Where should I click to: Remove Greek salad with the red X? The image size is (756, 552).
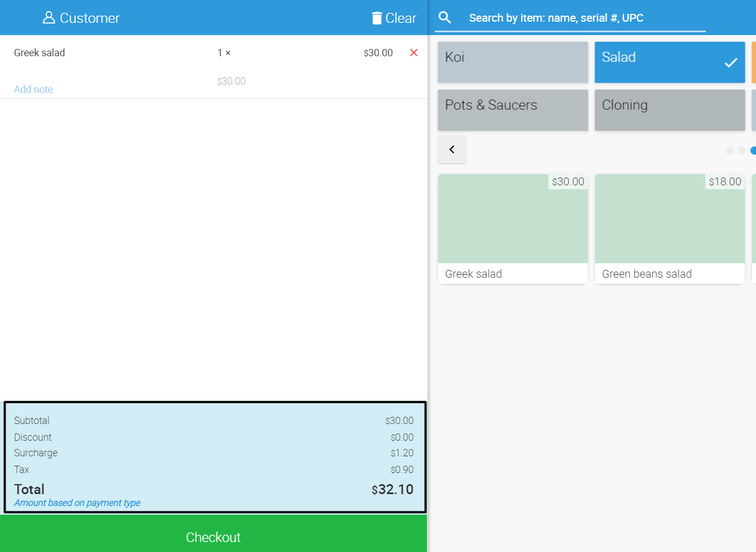pyautogui.click(x=414, y=52)
